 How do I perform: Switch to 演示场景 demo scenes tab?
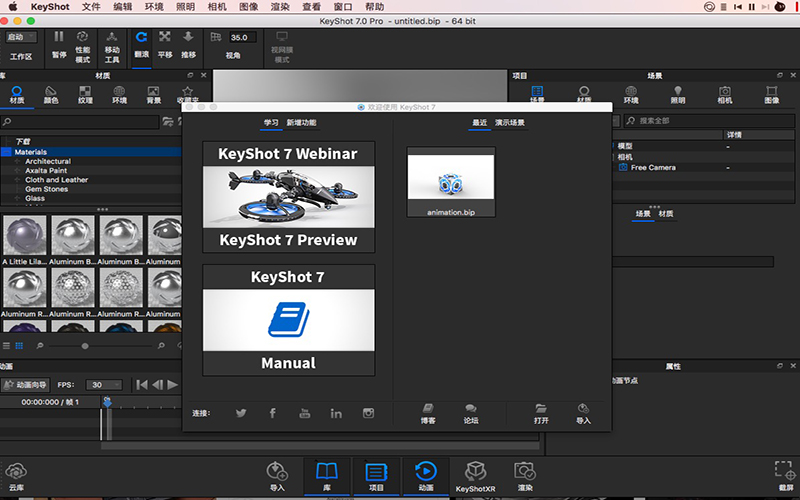pyautogui.click(x=510, y=123)
